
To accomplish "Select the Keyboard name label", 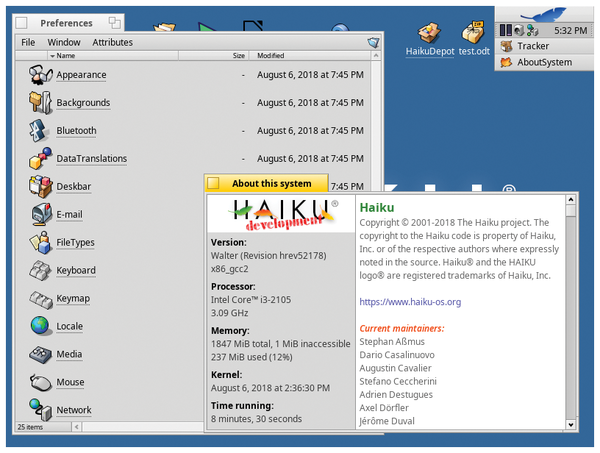I will [76, 270].
